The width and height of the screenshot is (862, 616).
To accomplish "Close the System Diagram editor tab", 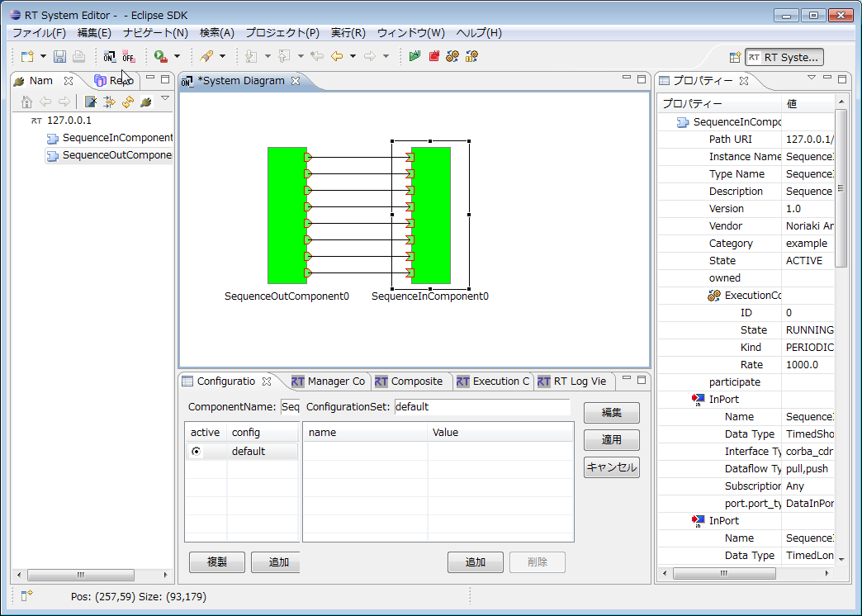I will (296, 81).
